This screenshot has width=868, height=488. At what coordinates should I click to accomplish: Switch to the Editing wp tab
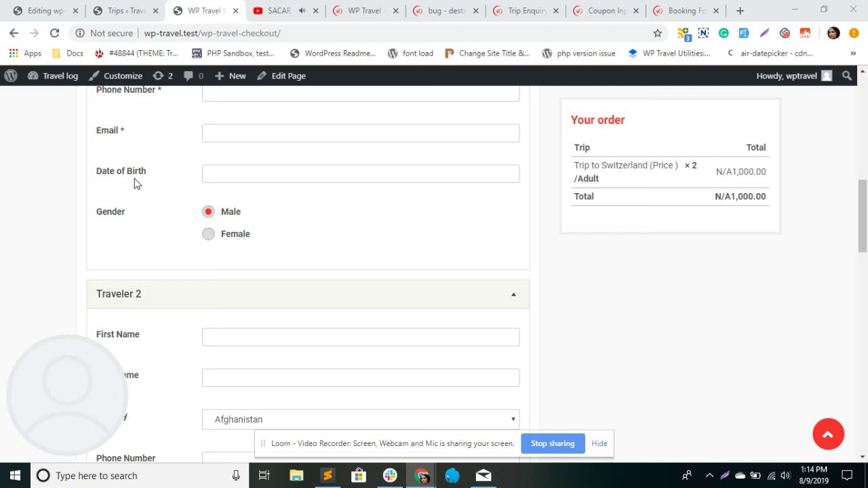46,11
